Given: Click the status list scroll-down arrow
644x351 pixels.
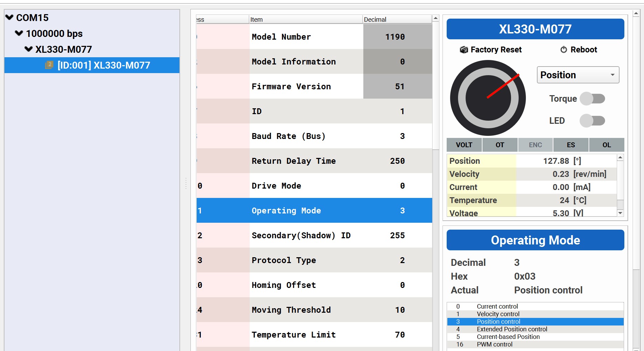Looking at the screenshot, I should [x=620, y=213].
